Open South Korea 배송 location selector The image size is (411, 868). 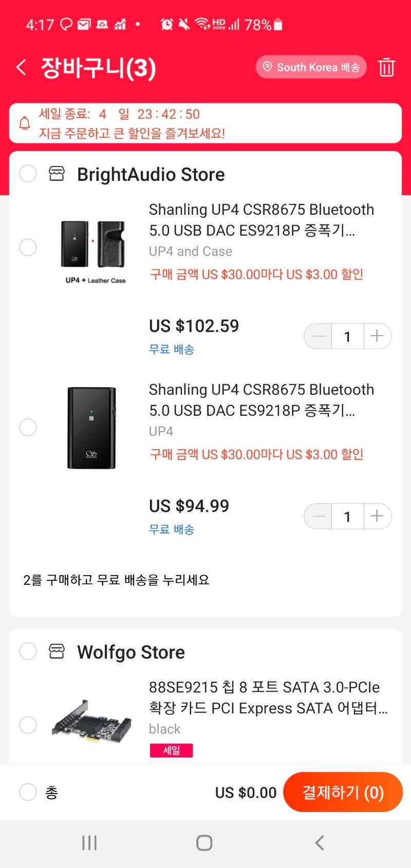pyautogui.click(x=311, y=67)
